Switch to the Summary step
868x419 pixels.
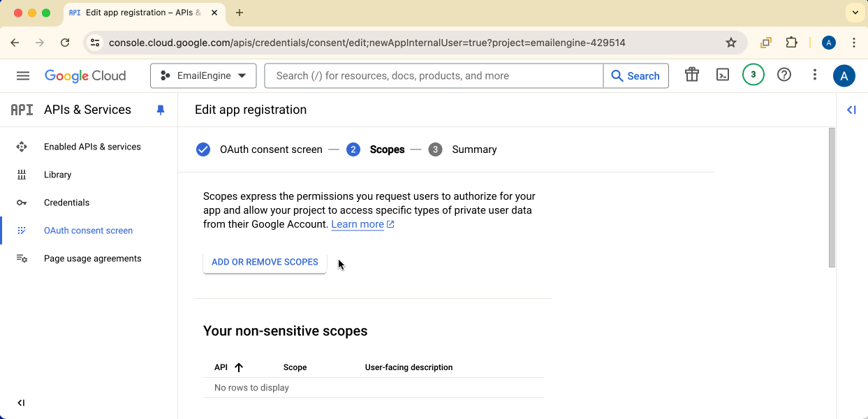click(474, 149)
